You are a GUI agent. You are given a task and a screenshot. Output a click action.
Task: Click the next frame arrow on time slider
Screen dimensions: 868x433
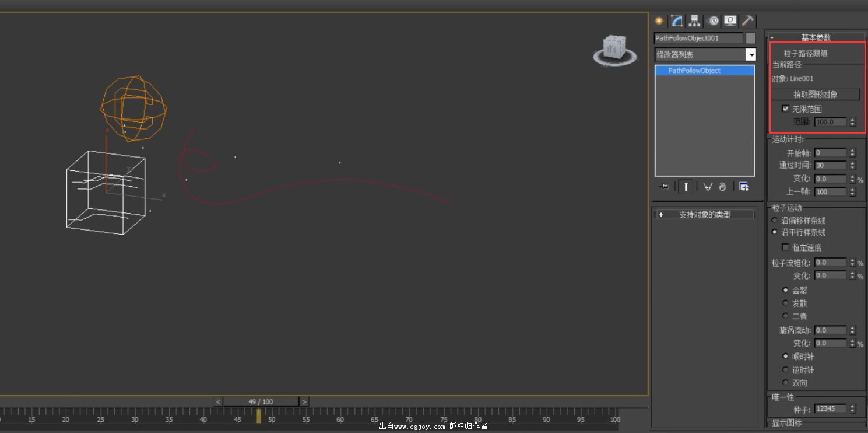tap(304, 401)
